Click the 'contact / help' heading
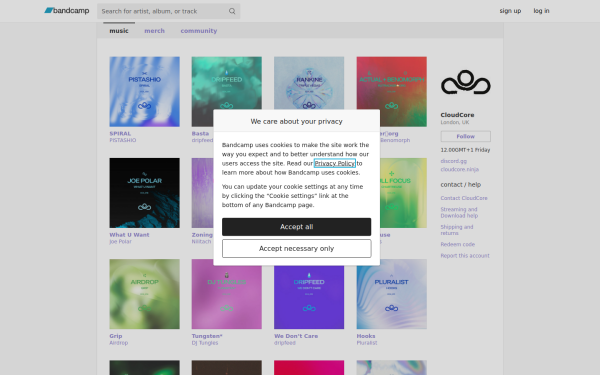Screen dimensions: 600x375 461,184
